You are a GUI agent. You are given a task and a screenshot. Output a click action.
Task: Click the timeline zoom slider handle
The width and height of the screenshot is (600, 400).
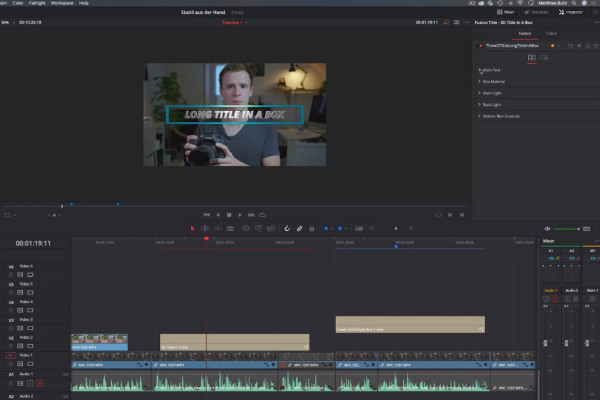pos(396,229)
